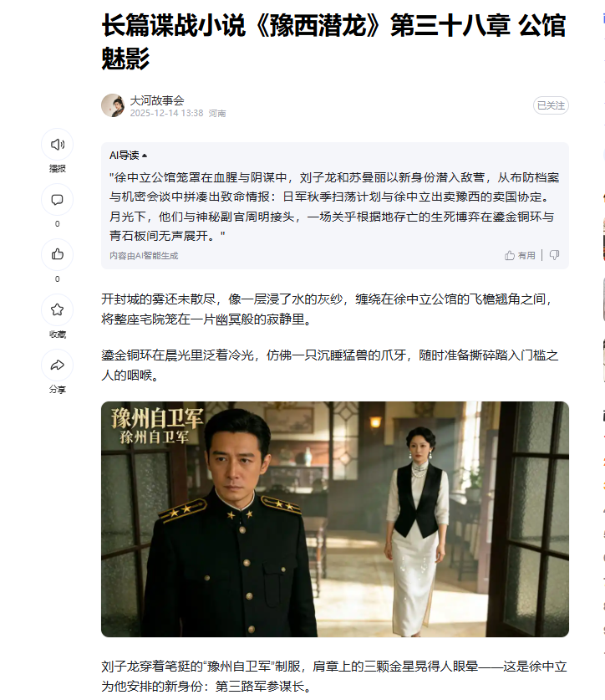Screen dimensions: 605x700
Task: Share the article using the 分享 arrow icon
Action: tap(57, 365)
